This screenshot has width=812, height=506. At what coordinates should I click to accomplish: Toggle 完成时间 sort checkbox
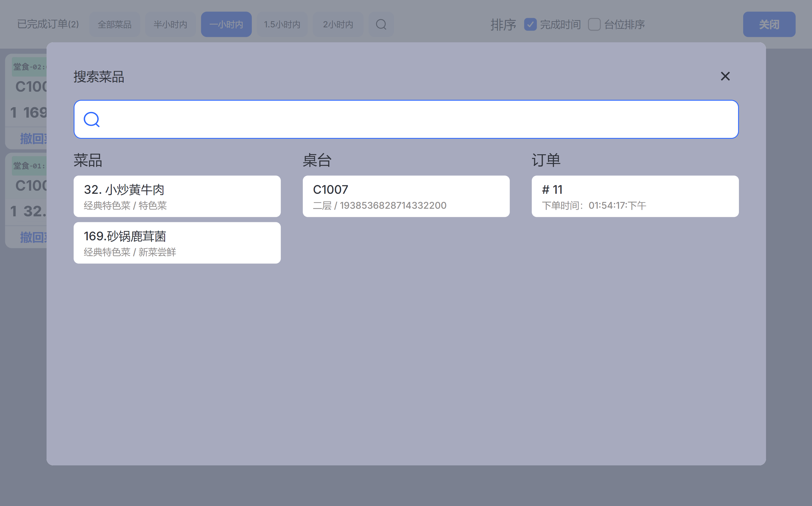tap(530, 25)
